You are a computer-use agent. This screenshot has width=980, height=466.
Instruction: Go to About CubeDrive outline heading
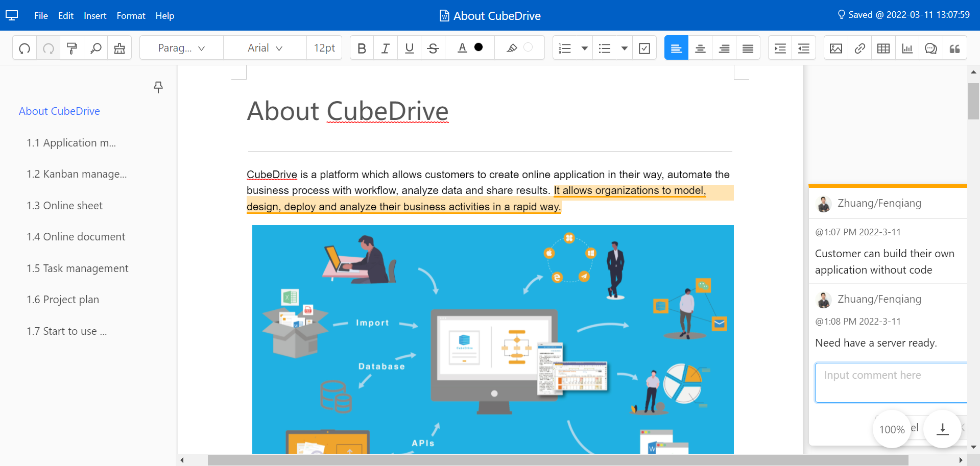click(x=59, y=111)
